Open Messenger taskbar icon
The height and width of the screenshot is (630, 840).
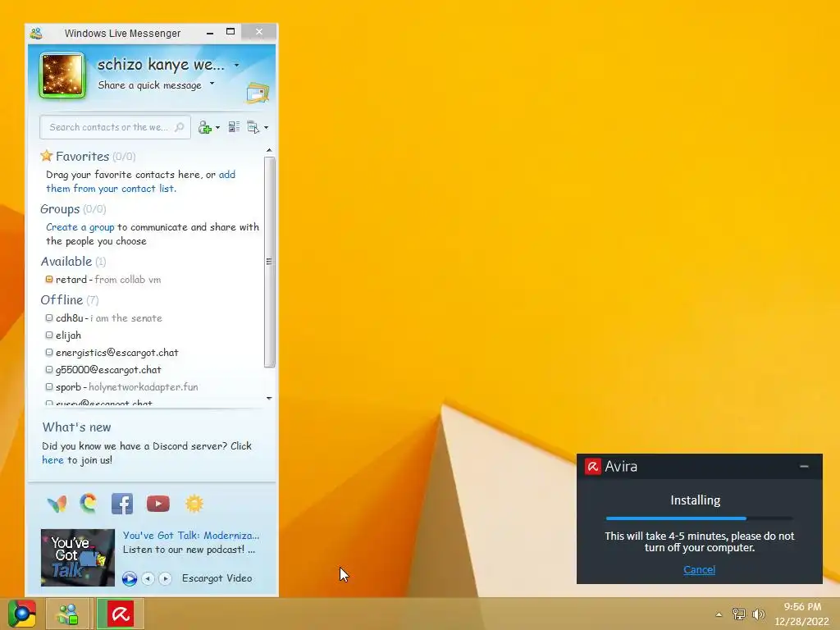click(69, 614)
